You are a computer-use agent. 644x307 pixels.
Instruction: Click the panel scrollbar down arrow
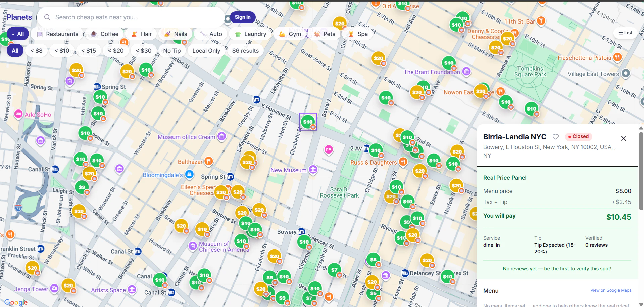coord(641,304)
